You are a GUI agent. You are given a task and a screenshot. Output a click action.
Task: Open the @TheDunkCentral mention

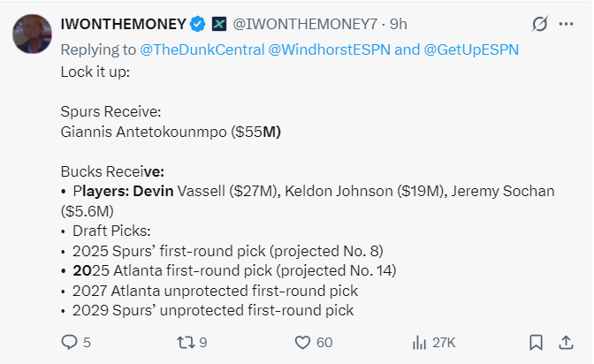coord(202,49)
